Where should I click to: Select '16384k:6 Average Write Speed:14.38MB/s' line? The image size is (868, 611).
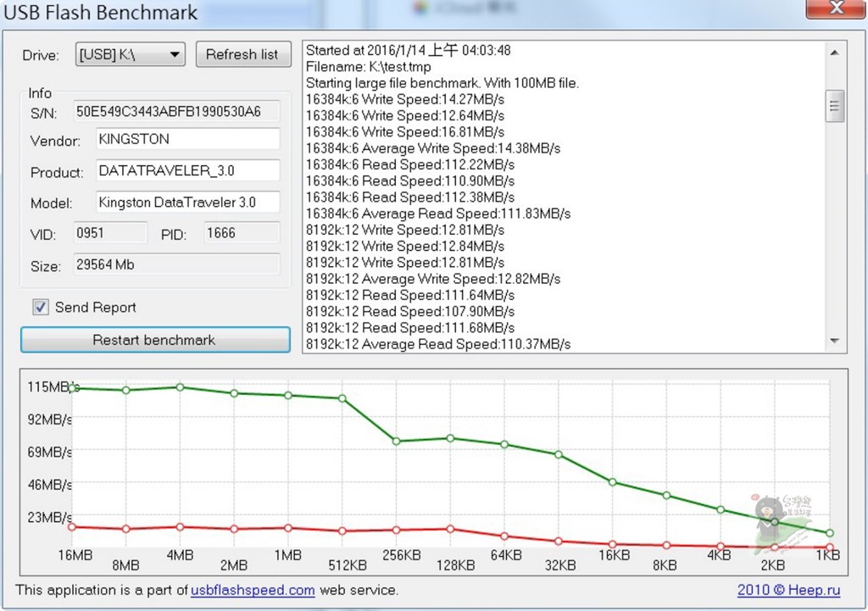(x=433, y=148)
